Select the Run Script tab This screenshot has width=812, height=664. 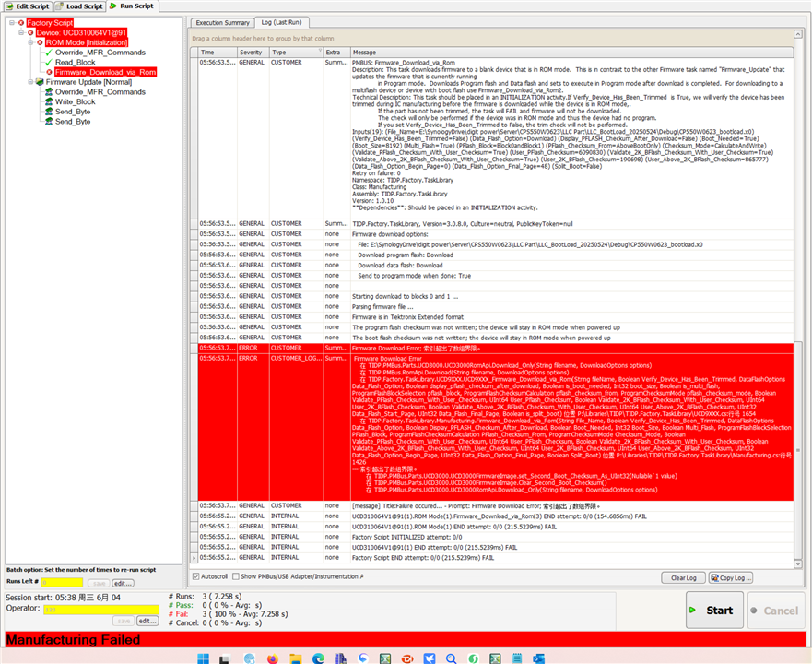tap(132, 6)
